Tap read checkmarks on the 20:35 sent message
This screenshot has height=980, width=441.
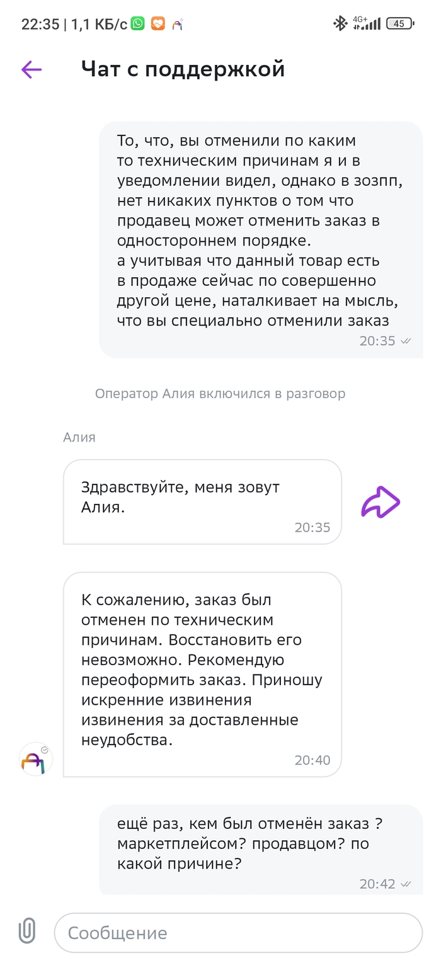406,341
